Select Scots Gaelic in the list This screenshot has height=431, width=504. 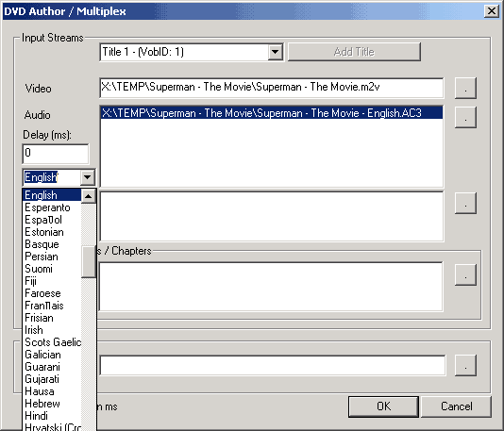(52, 342)
